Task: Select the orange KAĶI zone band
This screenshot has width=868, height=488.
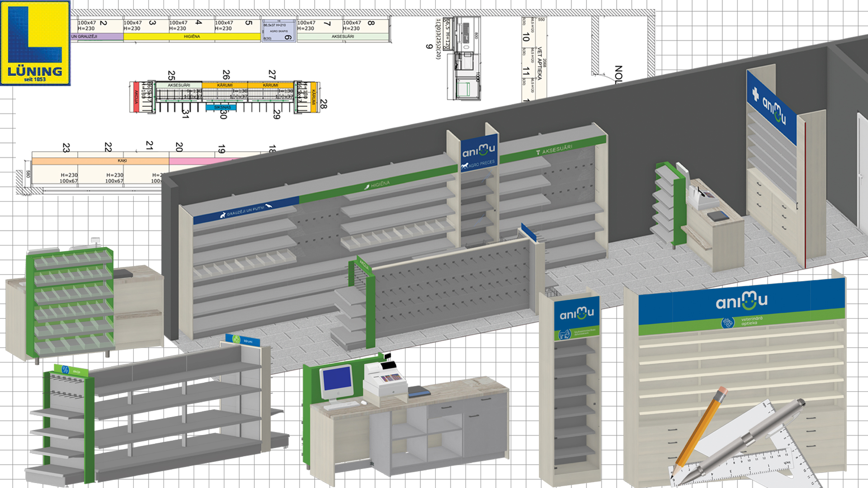Action: pyautogui.click(x=100, y=160)
